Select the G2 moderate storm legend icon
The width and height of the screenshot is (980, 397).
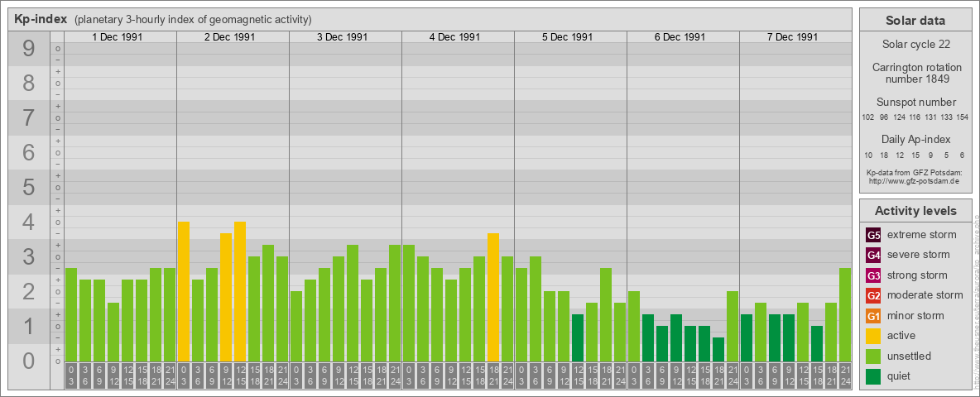873,295
